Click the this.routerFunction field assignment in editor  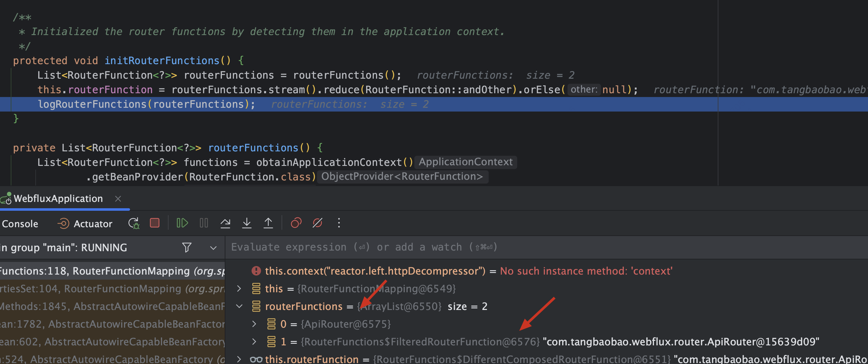click(95, 90)
